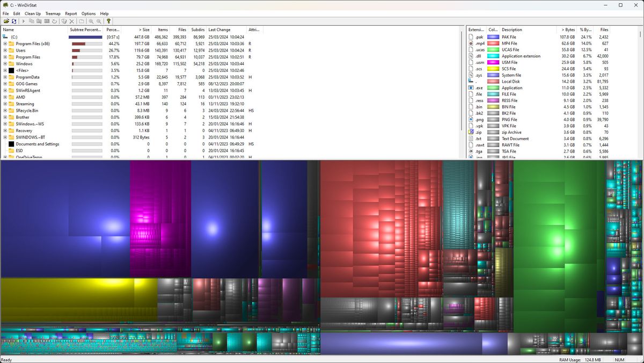Click the Delete Permanently (X) toolbar icon
This screenshot has height=363, width=644.
71,21
